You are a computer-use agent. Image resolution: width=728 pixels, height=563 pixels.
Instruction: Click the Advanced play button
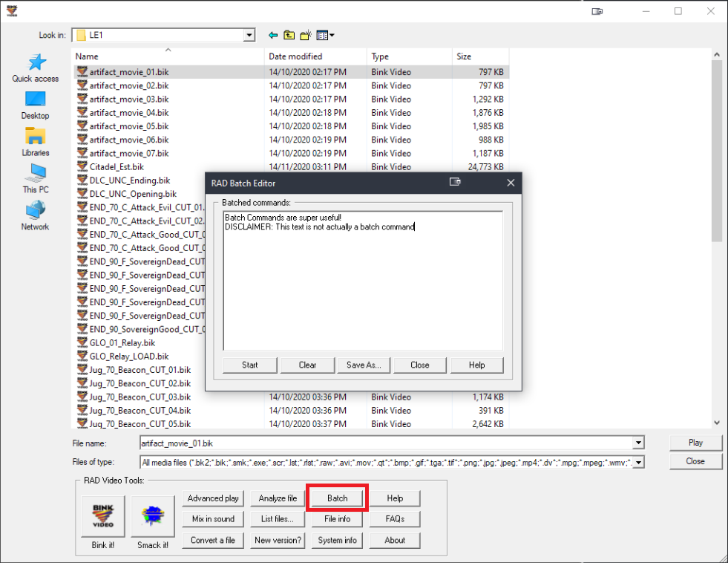point(213,498)
